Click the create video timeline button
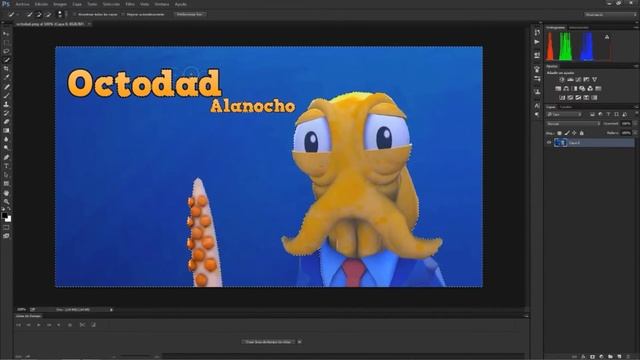Image resolution: width=640 pixels, height=360 pixels. (268, 342)
